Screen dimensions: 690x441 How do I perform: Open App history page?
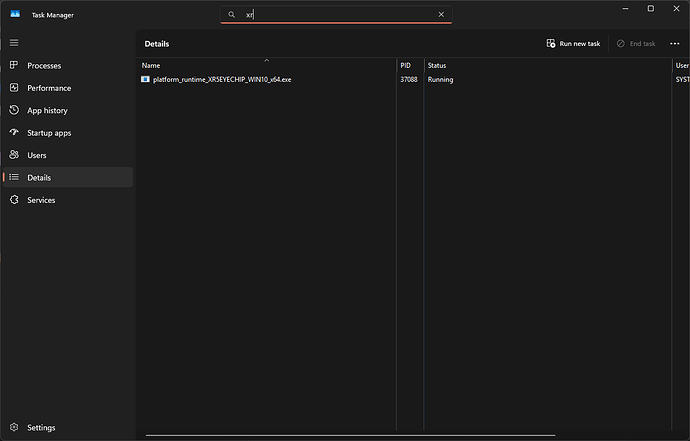[x=68, y=110]
